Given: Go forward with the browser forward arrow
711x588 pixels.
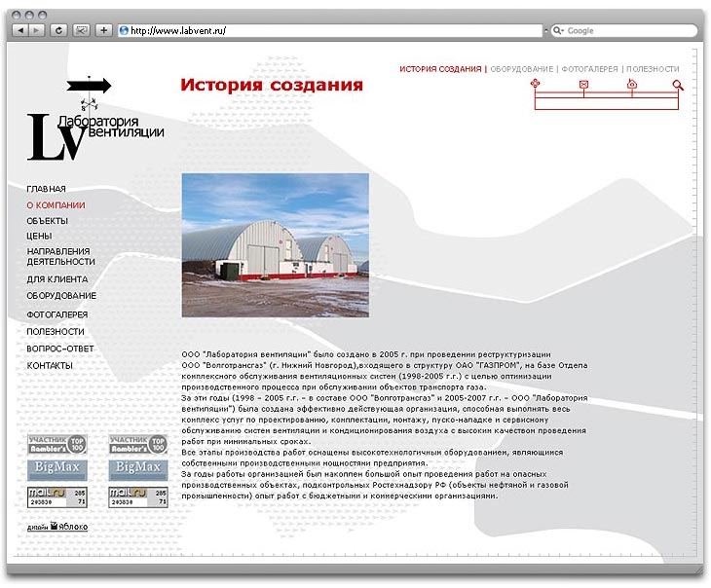Looking at the screenshot, I should [x=37, y=30].
